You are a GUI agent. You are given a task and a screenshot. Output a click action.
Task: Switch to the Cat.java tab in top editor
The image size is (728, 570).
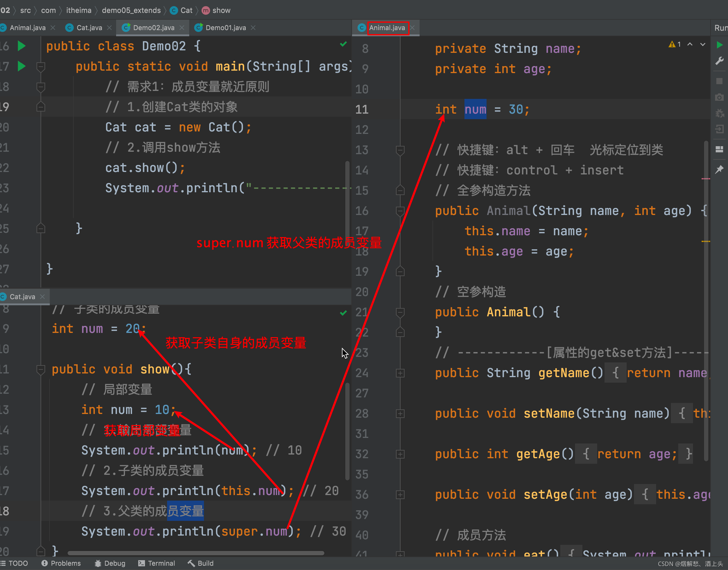click(x=89, y=28)
